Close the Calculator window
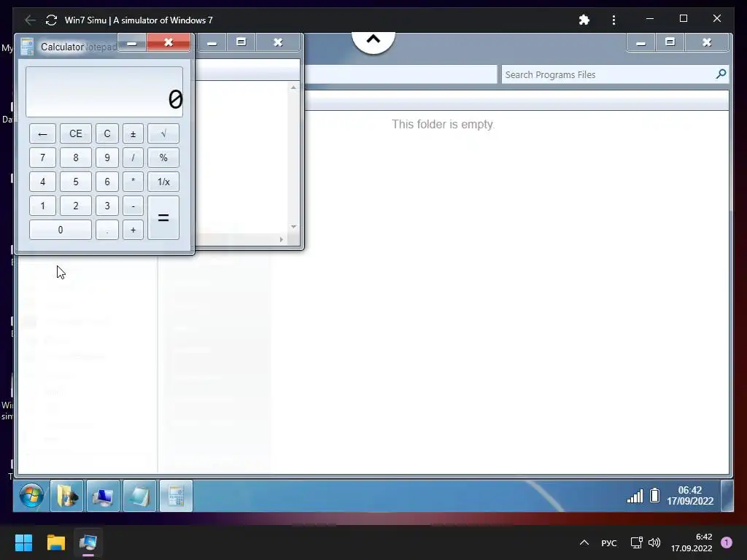This screenshot has height=560, width=747. 169,42
